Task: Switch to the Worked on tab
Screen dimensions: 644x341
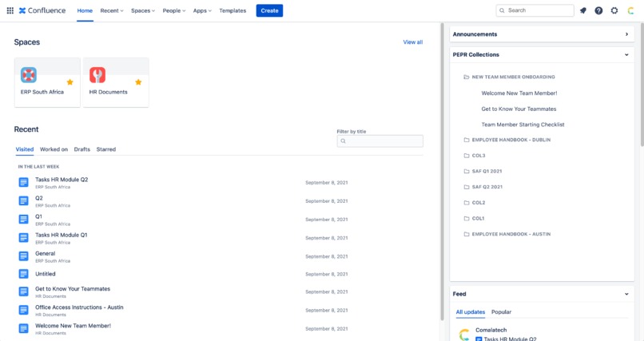Action: pos(54,149)
